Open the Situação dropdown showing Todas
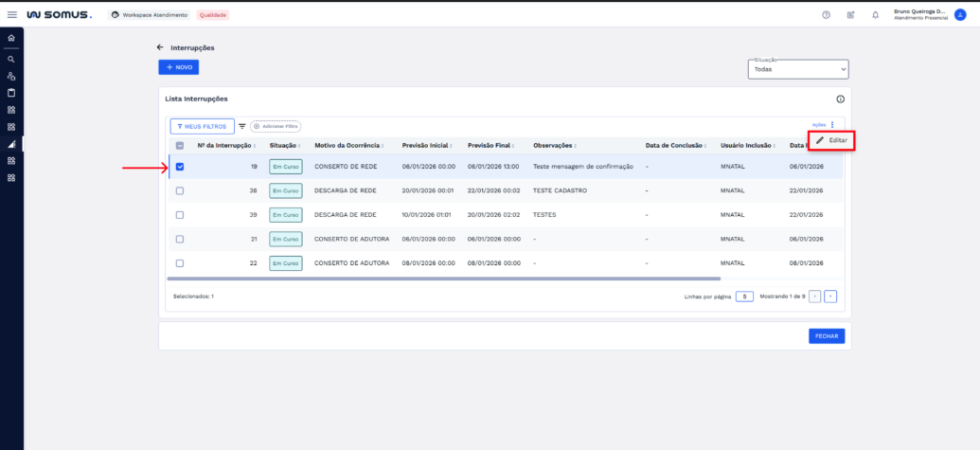This screenshot has height=450, width=980. click(x=798, y=69)
